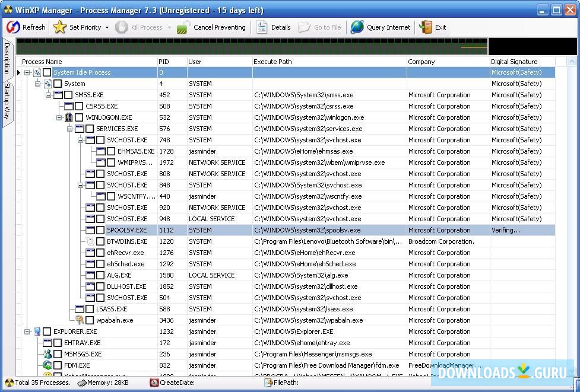
Task: Tick the FDM.EXE checkbox
Action: point(58,365)
